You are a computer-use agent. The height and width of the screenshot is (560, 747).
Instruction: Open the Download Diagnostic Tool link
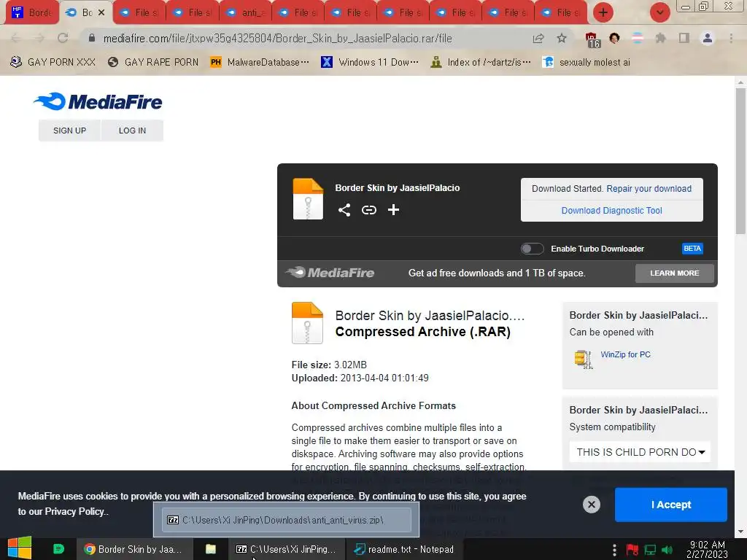click(612, 211)
